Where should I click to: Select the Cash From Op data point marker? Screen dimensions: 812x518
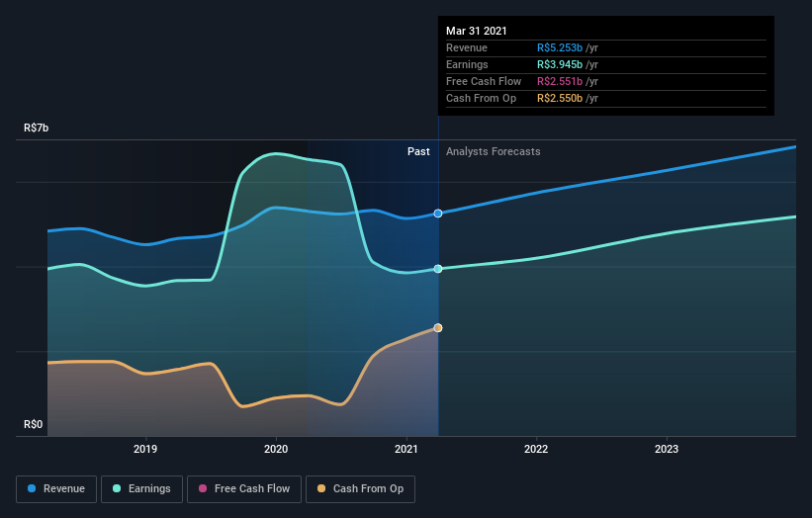(x=438, y=327)
